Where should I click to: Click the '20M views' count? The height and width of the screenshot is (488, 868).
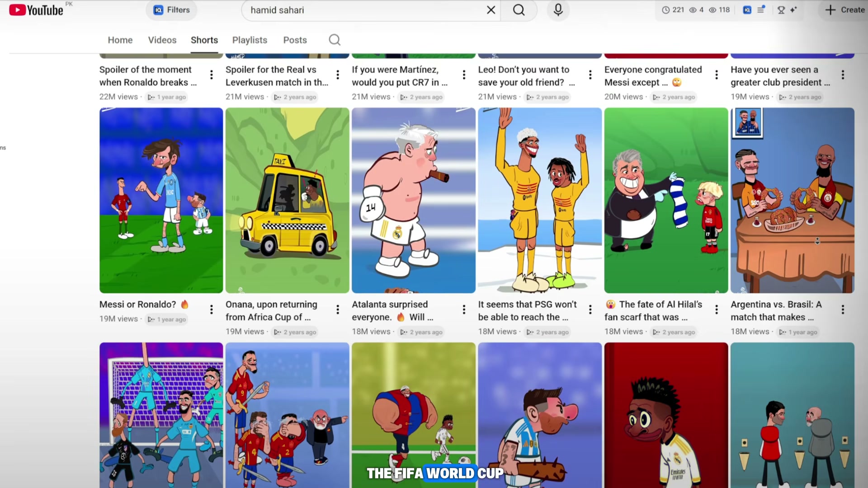(x=623, y=97)
